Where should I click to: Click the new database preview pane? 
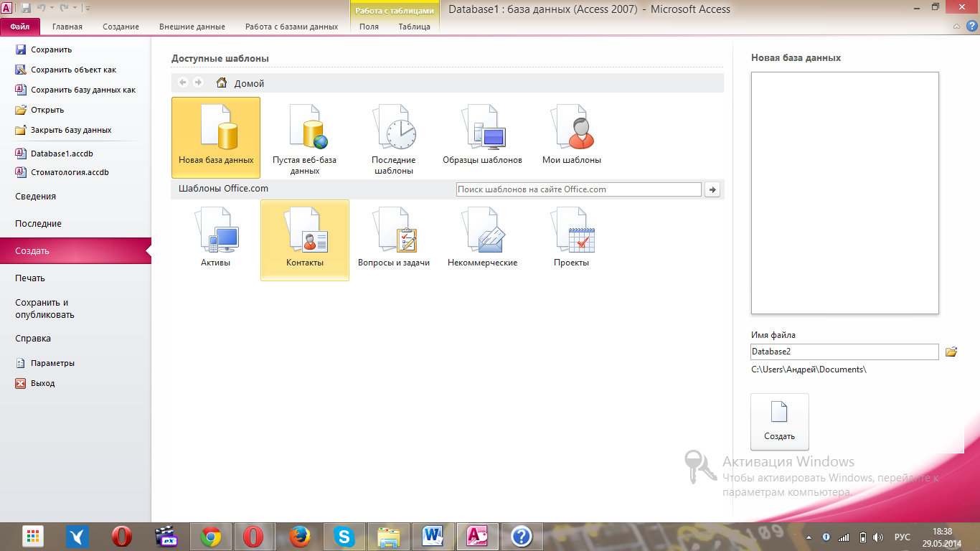844,193
